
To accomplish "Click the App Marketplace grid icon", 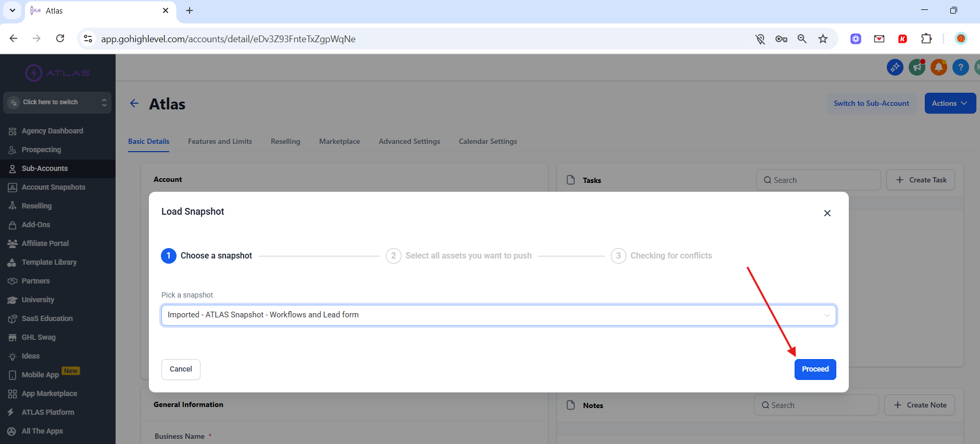I will (12, 394).
